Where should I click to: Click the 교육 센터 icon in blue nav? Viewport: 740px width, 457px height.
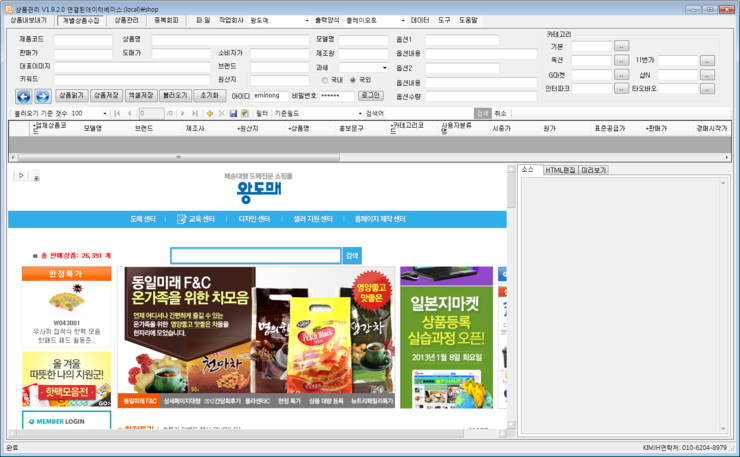[181, 219]
